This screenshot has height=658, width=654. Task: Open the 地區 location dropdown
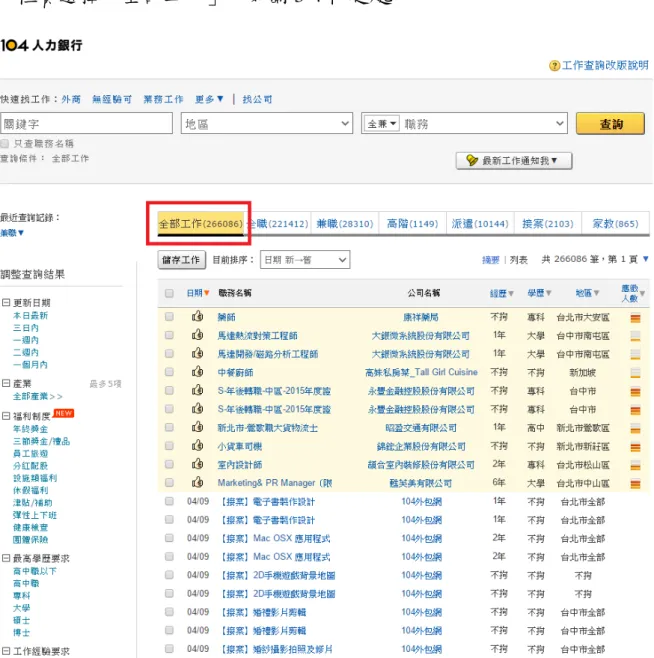(x=267, y=123)
